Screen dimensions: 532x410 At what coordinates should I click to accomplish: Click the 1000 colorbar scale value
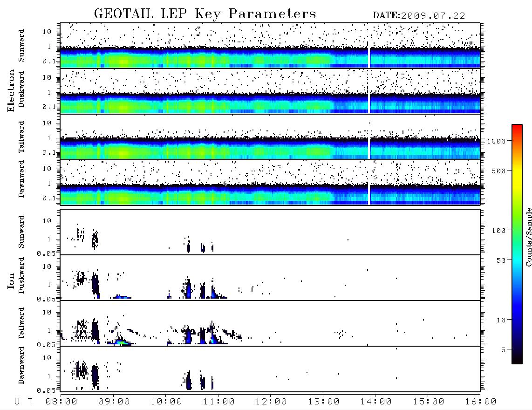[496, 141]
